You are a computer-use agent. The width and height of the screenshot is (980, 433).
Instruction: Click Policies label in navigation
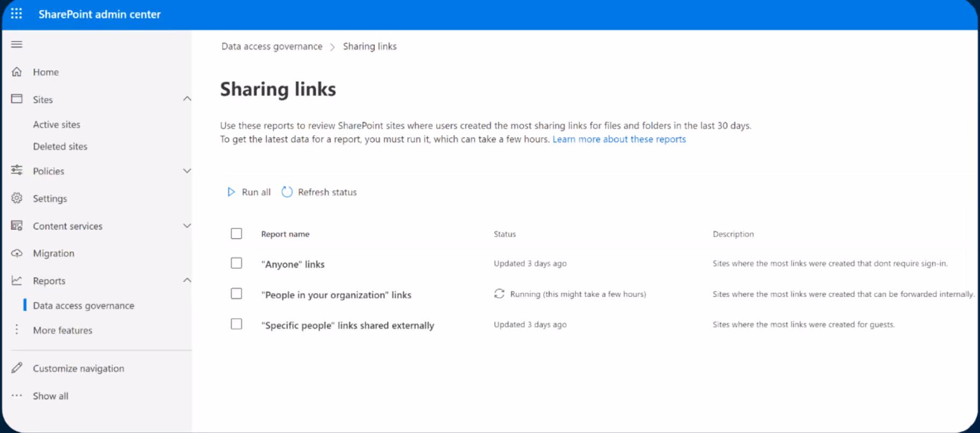pyautogui.click(x=48, y=171)
